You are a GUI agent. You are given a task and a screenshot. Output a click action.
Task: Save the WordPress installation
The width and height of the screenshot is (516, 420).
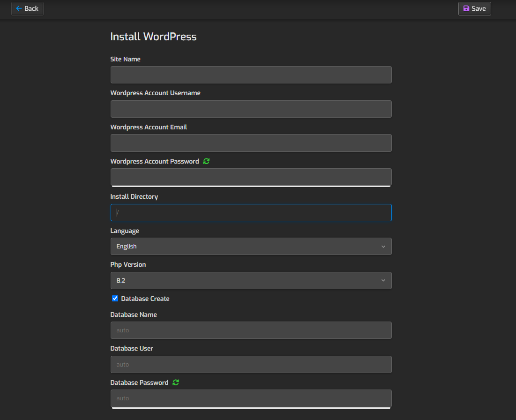[474, 8]
